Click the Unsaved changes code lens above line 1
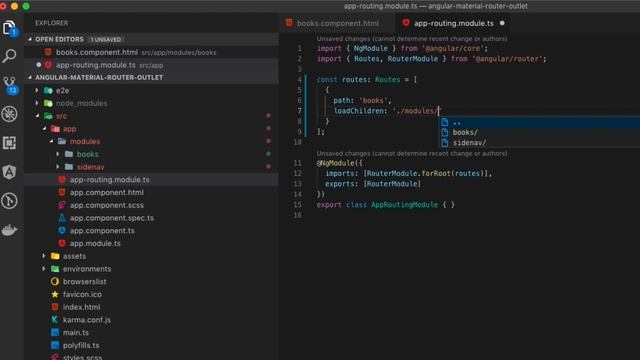The image size is (640, 360). tap(412, 39)
